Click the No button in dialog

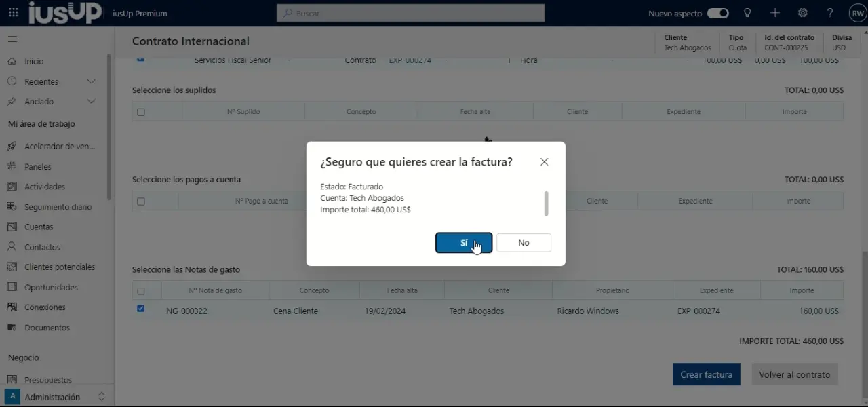click(524, 243)
